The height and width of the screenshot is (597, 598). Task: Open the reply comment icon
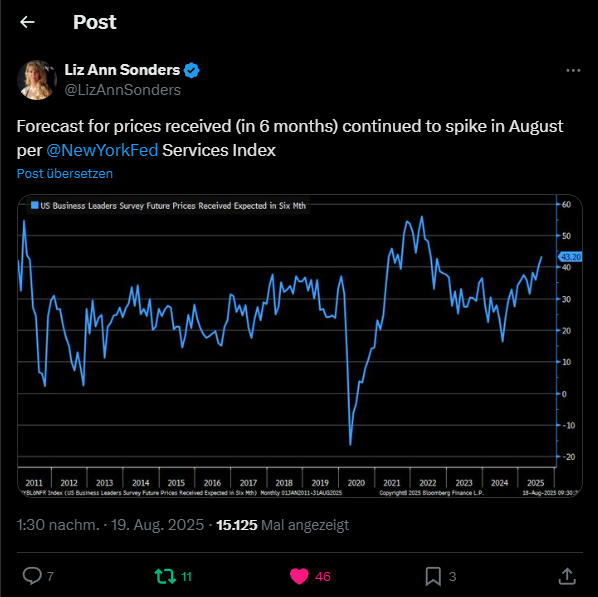click(x=32, y=576)
